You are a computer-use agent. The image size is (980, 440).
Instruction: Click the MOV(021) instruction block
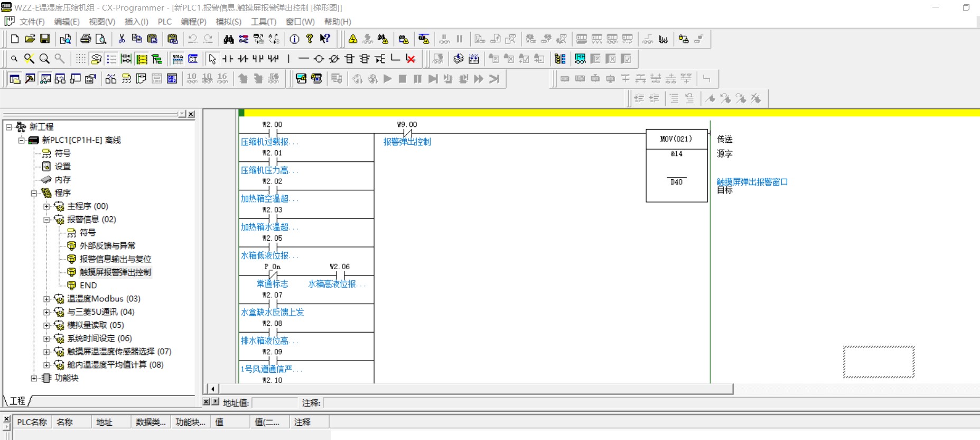tap(676, 139)
